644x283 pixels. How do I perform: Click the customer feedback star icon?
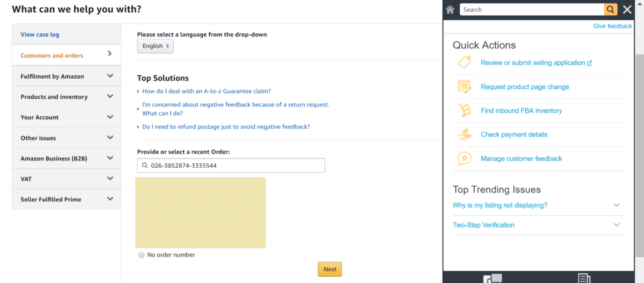(464, 158)
